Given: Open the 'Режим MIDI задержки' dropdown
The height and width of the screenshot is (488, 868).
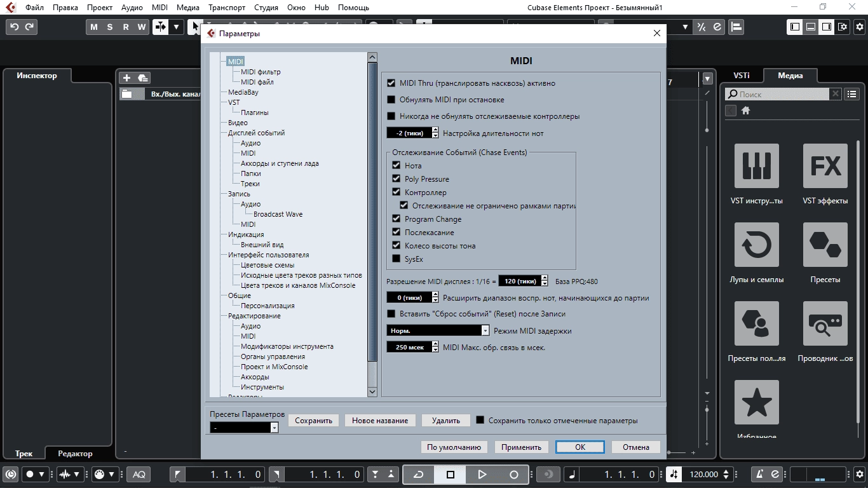Looking at the screenshot, I should [x=438, y=330].
